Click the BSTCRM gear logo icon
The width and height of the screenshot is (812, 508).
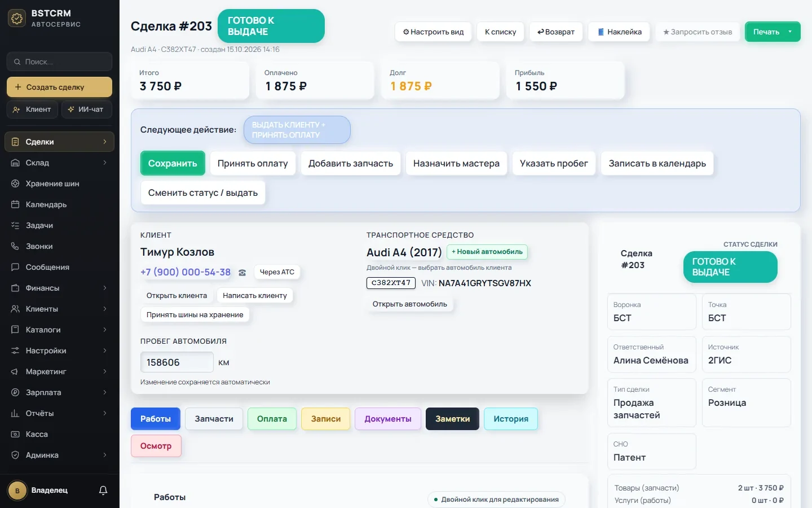(17, 19)
